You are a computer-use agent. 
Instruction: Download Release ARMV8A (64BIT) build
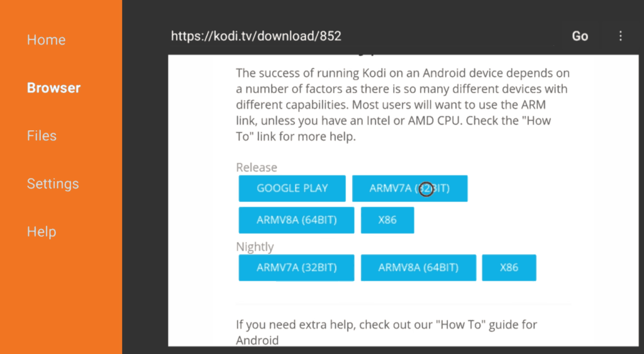coord(296,220)
